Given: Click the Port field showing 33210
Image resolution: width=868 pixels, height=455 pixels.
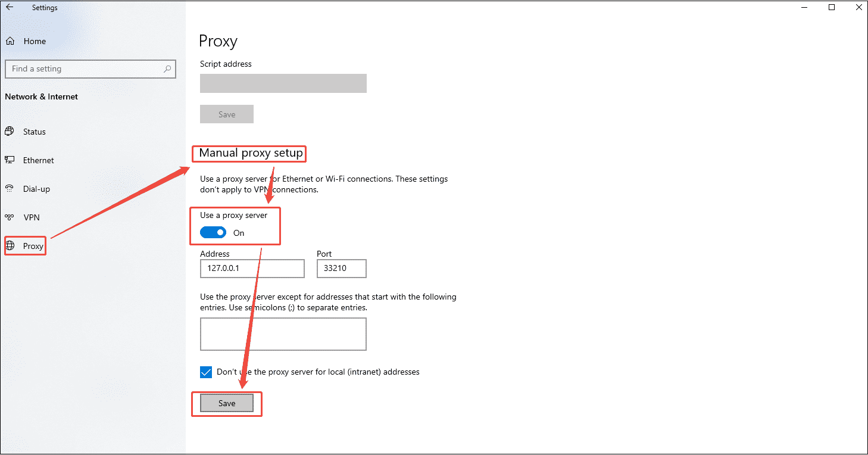Looking at the screenshot, I should pos(341,268).
